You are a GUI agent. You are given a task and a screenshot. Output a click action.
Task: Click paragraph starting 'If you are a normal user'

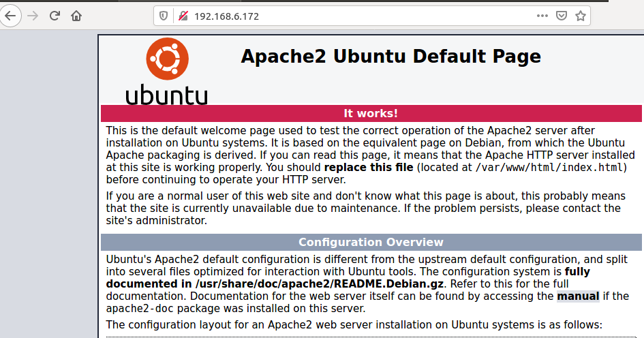365,209
